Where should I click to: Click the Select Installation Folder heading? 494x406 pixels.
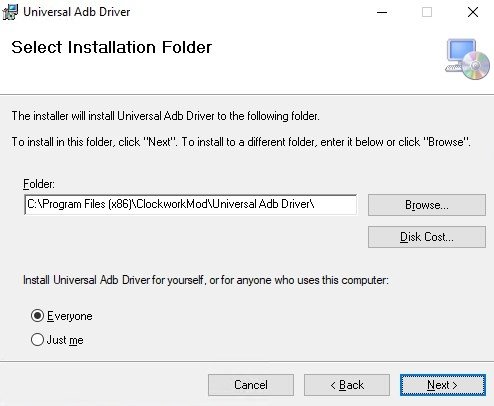(112, 47)
